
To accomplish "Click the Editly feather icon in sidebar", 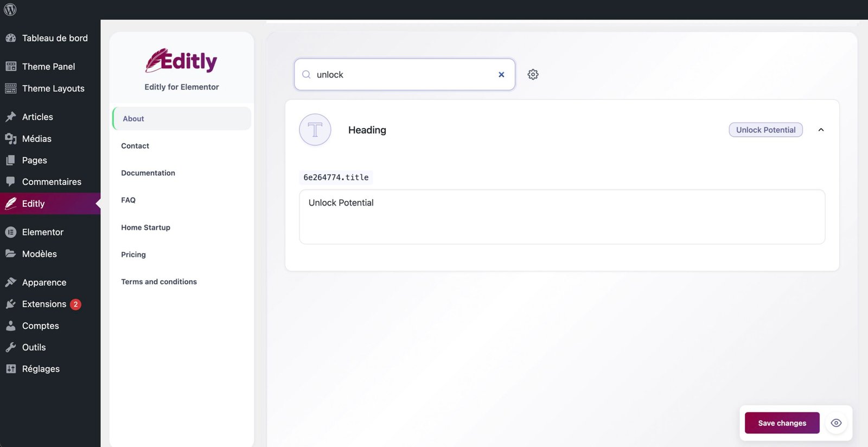I will [x=11, y=203].
